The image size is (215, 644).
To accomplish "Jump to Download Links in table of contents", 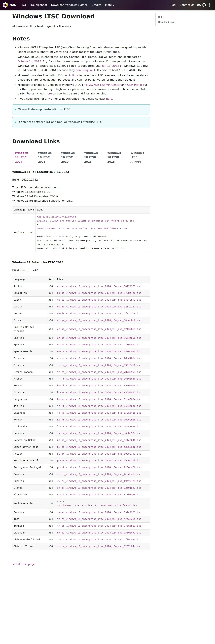I will click(x=166, y=22).
